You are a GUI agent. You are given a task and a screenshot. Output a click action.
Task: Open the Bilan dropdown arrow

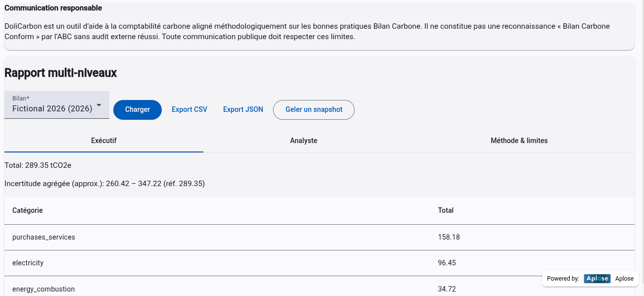[99, 105]
